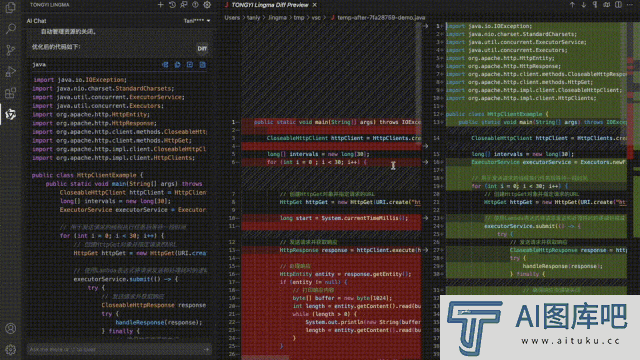Click the second blue code-block action icon
Viewport: 640px width, 360px height.
178,64
